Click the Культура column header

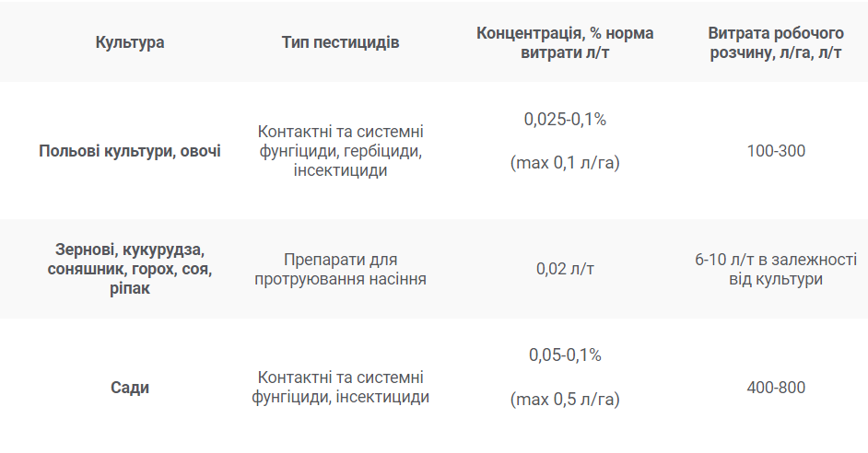(x=130, y=42)
